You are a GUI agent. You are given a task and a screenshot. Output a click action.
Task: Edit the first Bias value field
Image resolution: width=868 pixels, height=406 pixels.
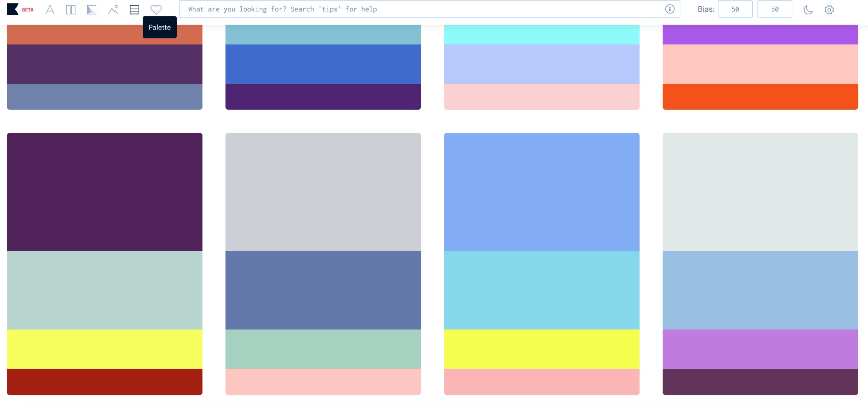[x=735, y=9]
